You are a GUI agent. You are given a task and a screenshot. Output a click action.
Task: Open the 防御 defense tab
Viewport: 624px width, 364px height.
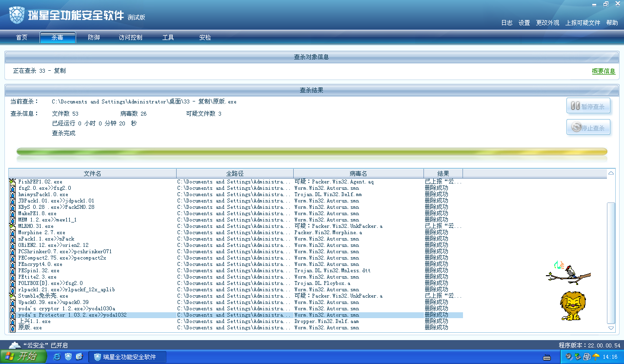coord(94,38)
